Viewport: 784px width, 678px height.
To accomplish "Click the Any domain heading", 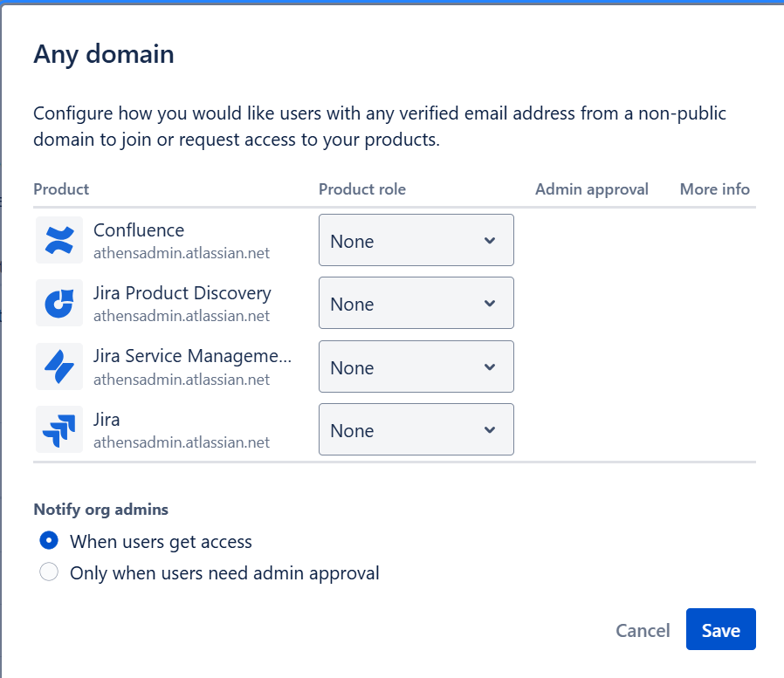I will (104, 54).
